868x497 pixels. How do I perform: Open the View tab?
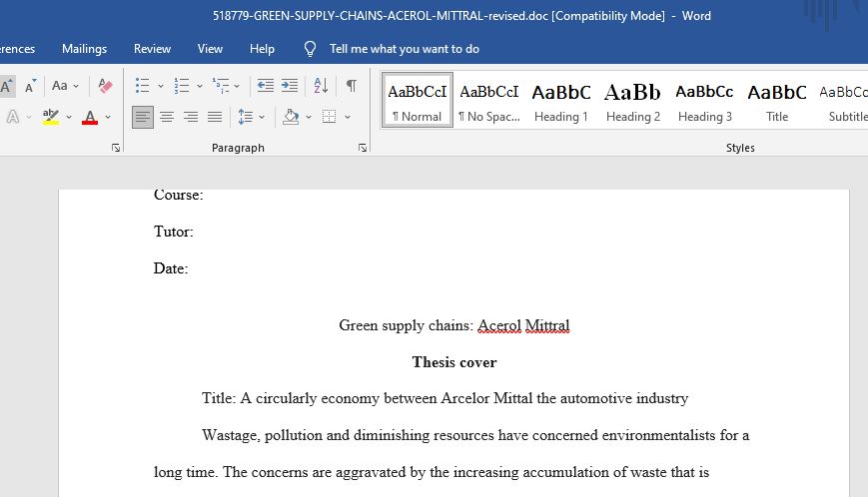click(210, 49)
